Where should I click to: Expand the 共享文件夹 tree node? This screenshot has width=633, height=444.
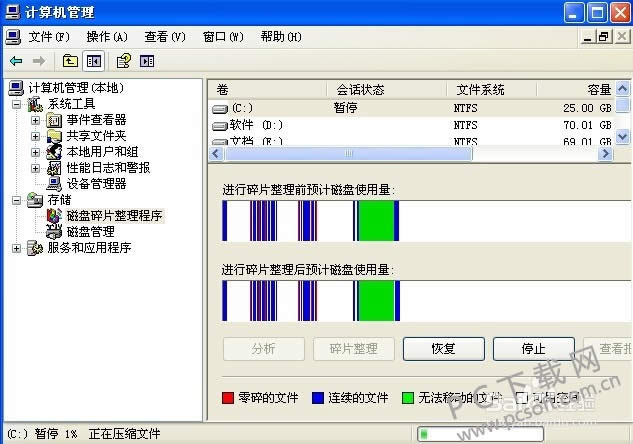coord(35,136)
